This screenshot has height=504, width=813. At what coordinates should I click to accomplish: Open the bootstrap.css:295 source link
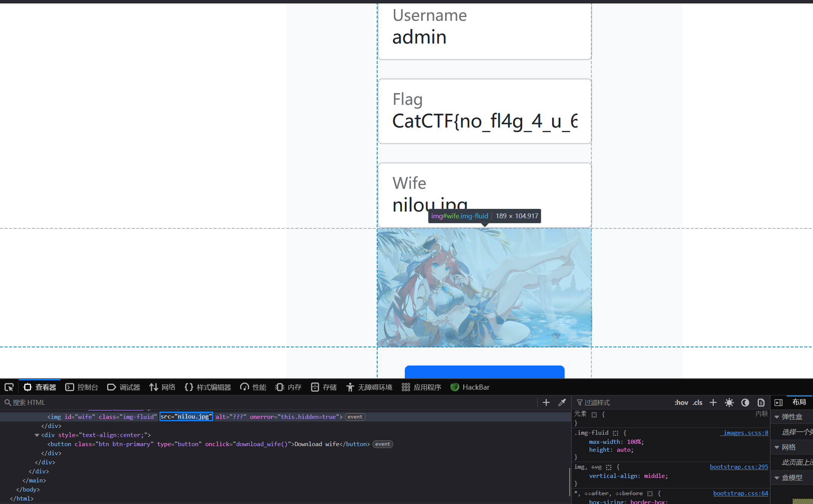739,467
